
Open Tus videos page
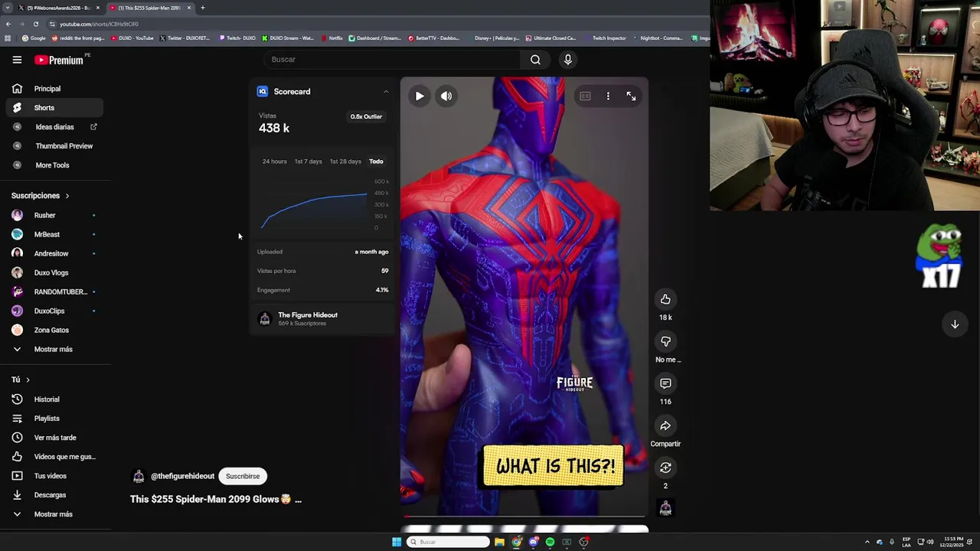[54, 476]
